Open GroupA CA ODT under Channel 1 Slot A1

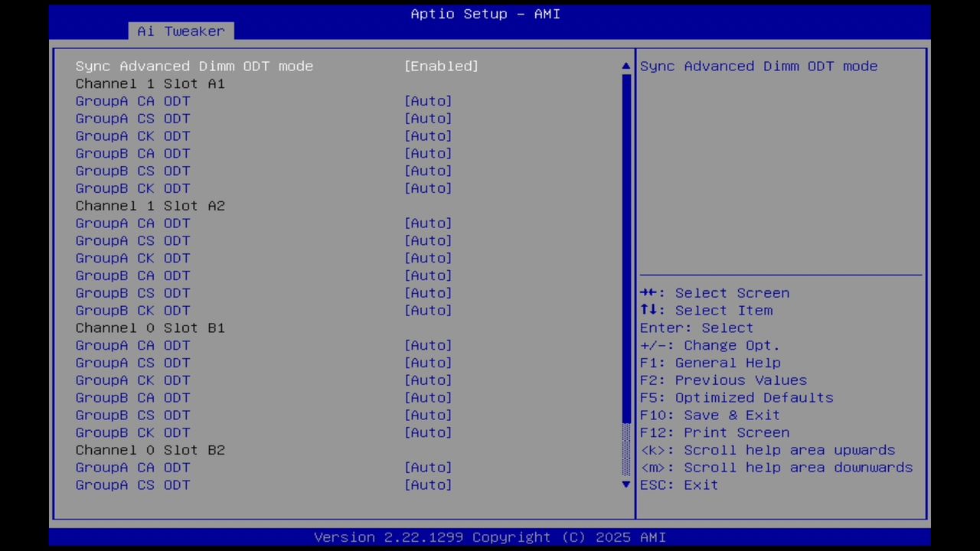132,100
